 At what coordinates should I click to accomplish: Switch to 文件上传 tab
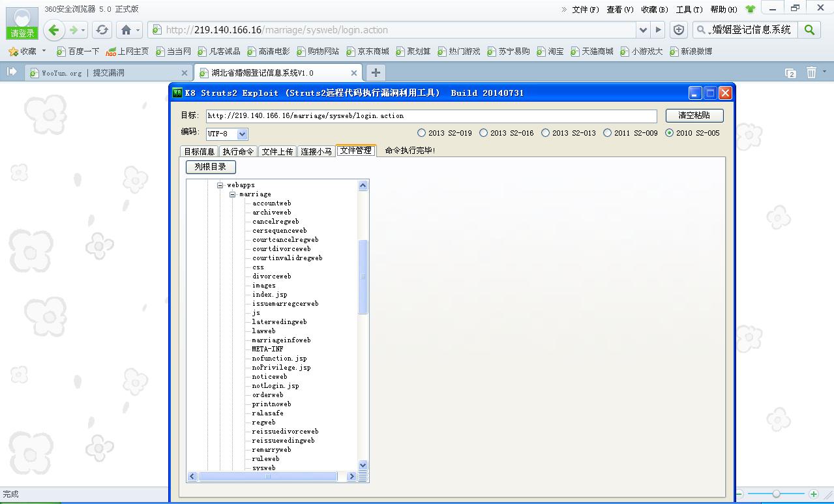[277, 151]
